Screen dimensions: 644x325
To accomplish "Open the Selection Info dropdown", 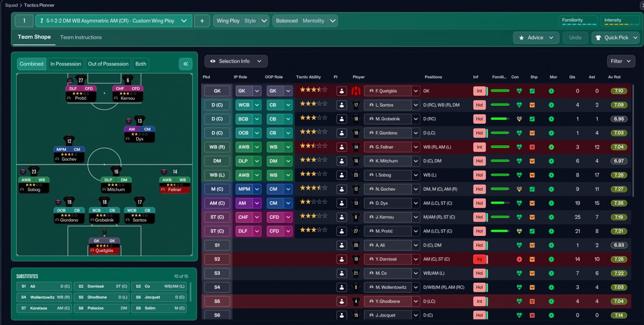I will point(236,61).
